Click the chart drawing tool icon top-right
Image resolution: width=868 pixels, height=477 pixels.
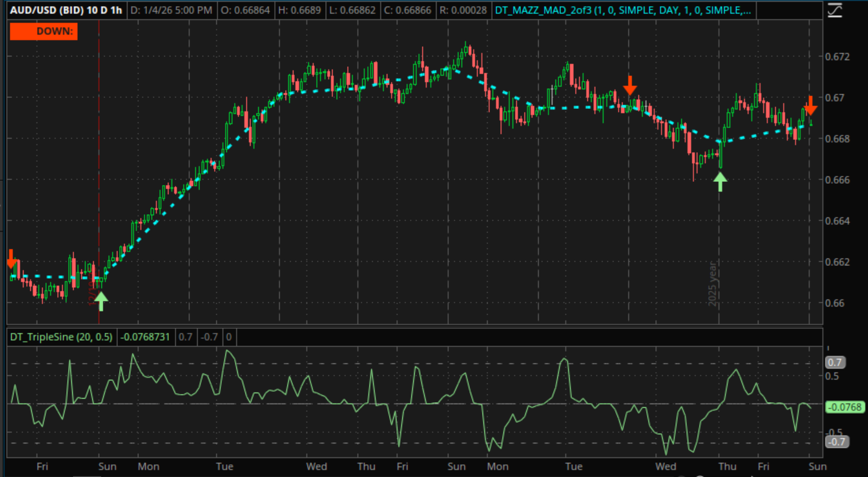click(835, 10)
